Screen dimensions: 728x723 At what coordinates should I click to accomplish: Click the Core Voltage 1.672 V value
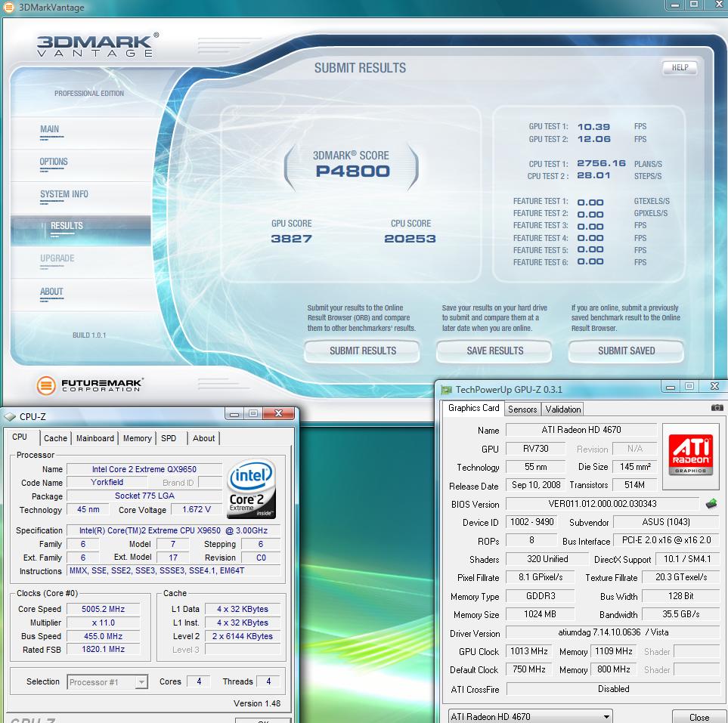tap(196, 509)
